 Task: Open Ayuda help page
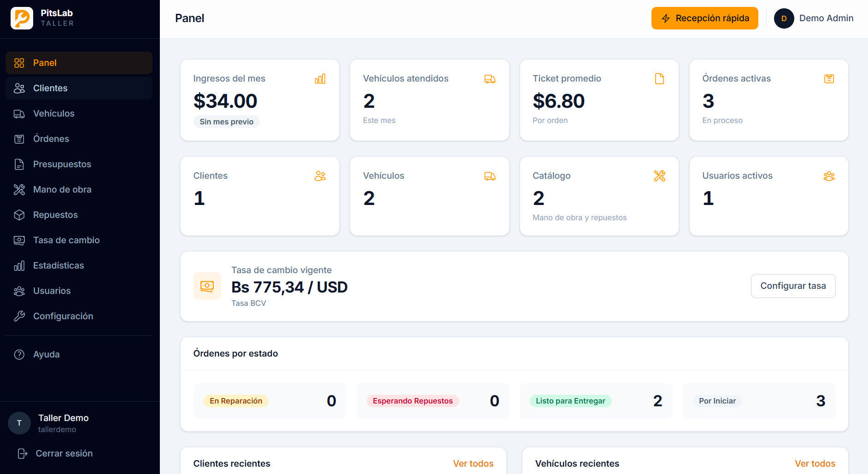tap(79, 354)
